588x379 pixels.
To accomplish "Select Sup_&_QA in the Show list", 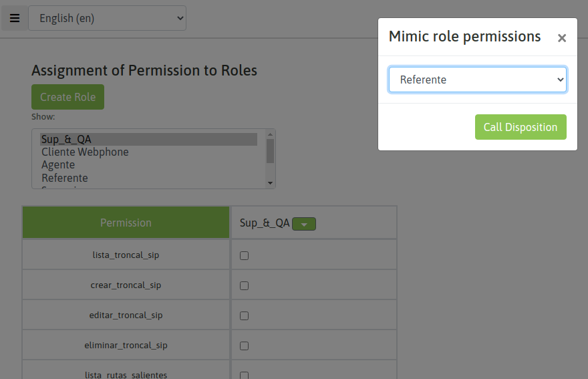I will (x=148, y=139).
